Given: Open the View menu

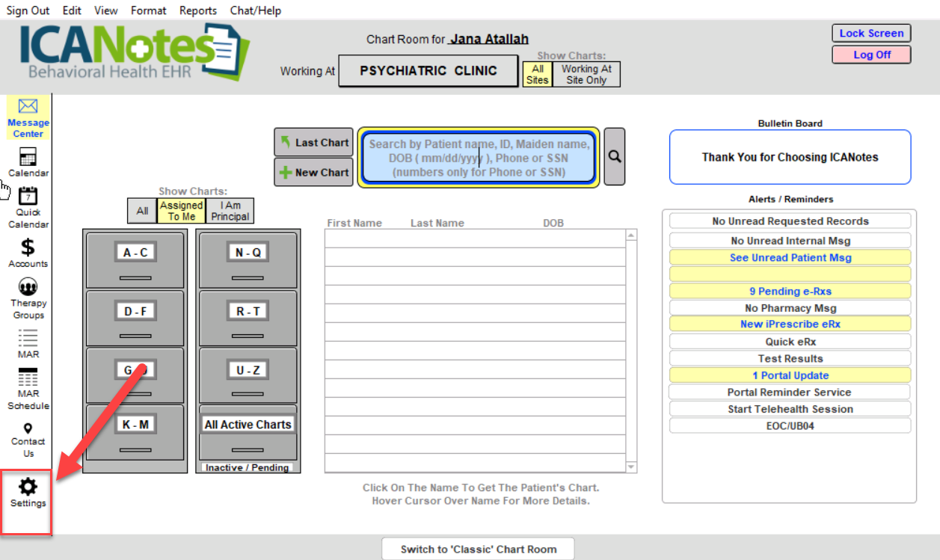Looking at the screenshot, I should click(x=106, y=10).
